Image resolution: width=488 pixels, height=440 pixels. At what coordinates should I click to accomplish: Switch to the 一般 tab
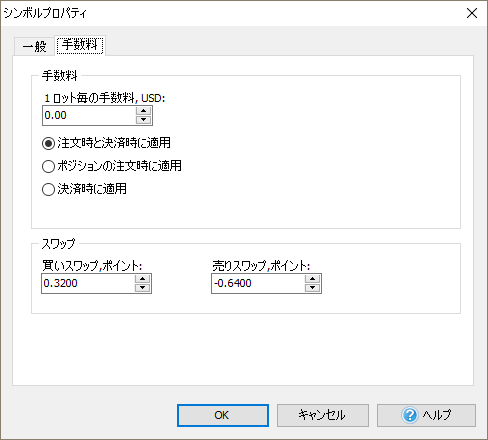(34, 46)
